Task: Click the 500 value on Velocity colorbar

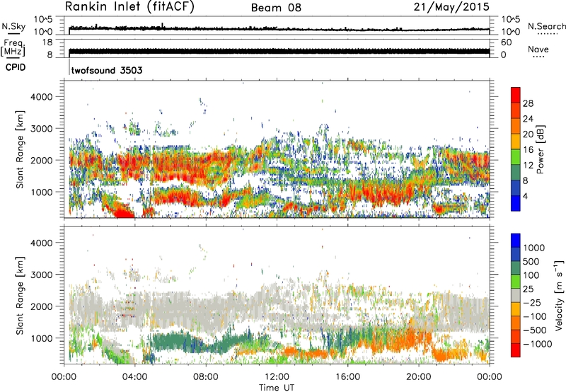Action: (x=533, y=262)
